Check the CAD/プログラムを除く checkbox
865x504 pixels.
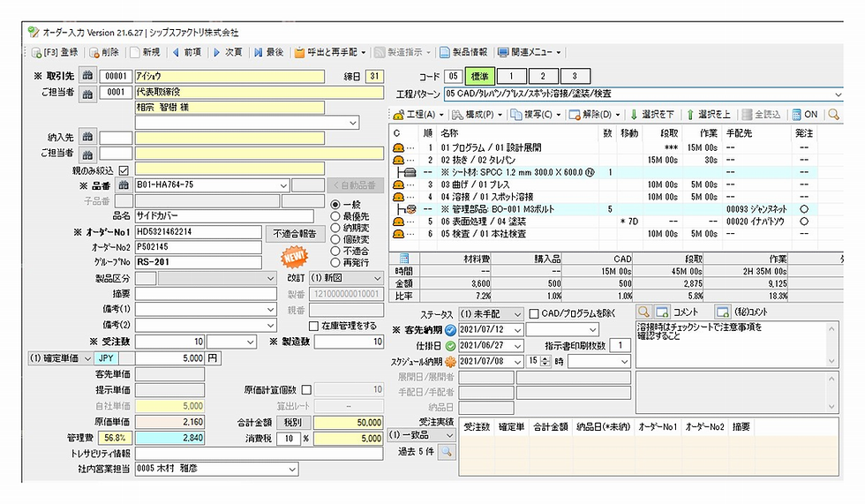[533, 313]
